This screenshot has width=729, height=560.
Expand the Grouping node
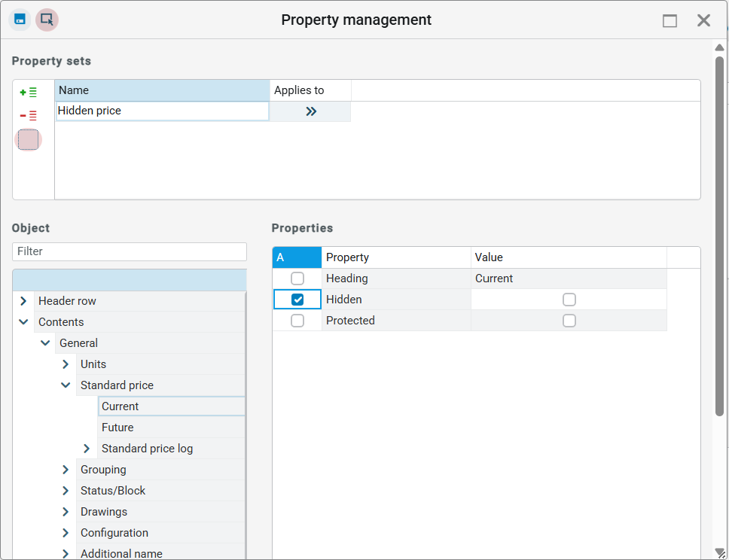coord(66,470)
